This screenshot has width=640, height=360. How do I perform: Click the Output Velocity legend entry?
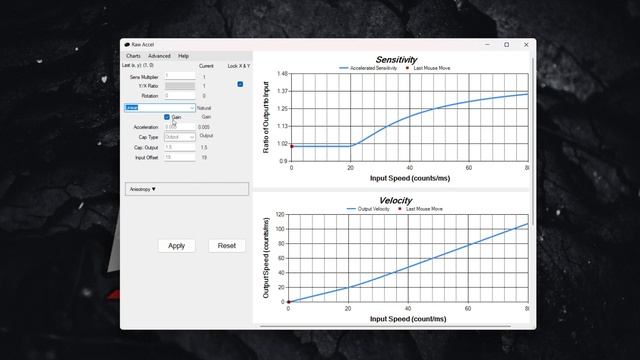[x=368, y=209]
